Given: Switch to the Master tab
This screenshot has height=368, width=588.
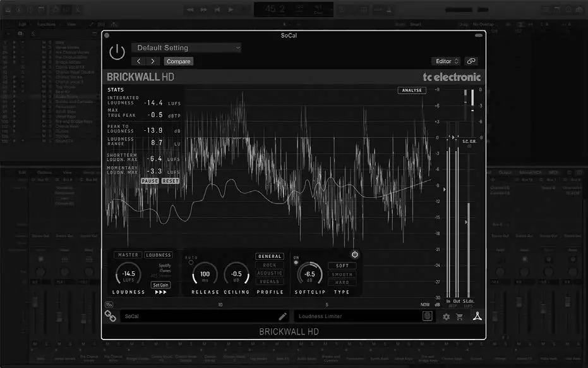Looking at the screenshot, I should 127,255.
